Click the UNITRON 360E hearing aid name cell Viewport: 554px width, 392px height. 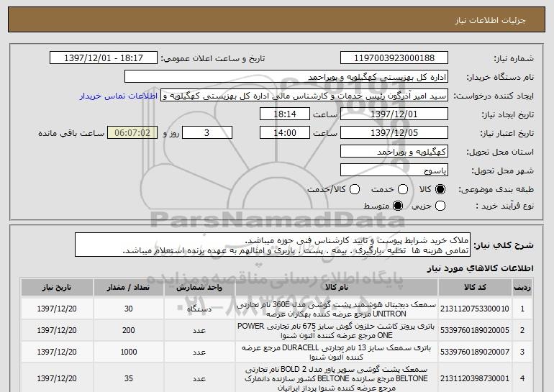(x=337, y=309)
